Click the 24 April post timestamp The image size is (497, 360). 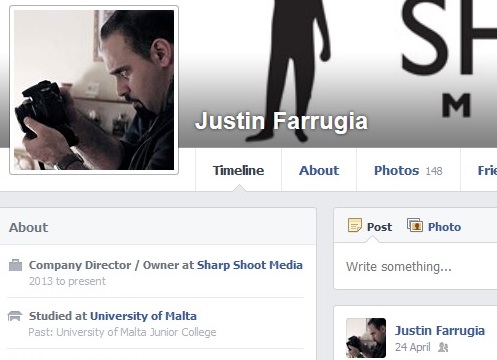click(x=413, y=347)
